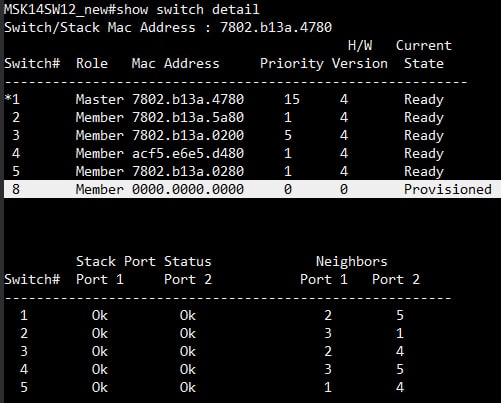Image resolution: width=501 pixels, height=403 pixels.
Task: Click the 'Provisioned' state text
Action: (448, 189)
